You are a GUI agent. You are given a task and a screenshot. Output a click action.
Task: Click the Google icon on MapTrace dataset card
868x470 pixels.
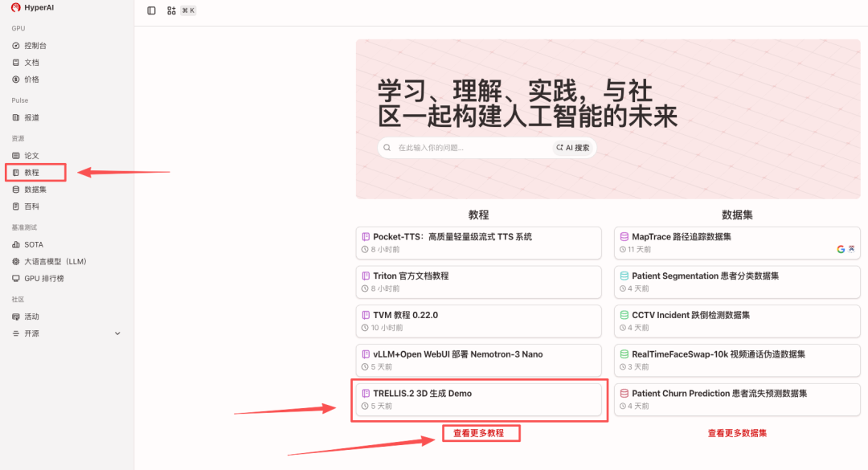click(842, 249)
